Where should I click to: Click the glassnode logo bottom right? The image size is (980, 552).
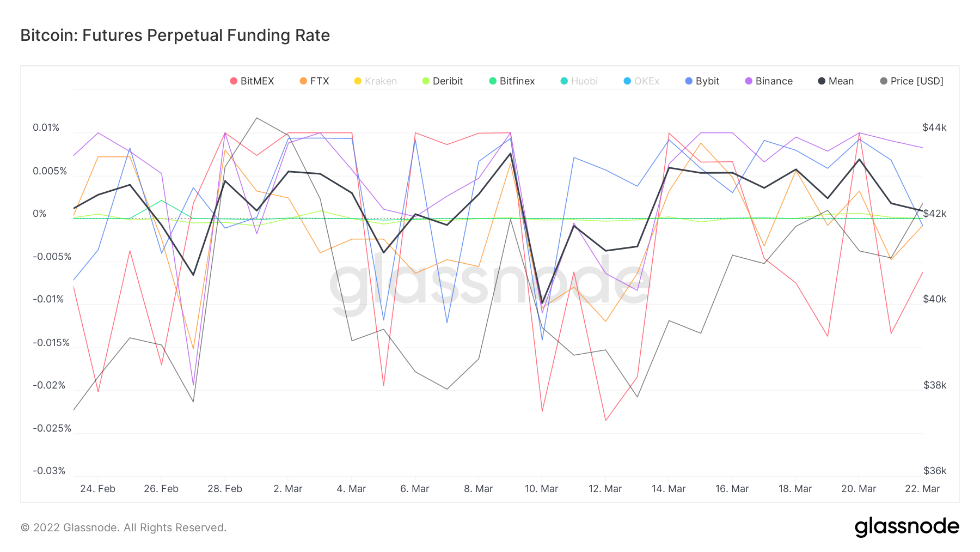point(906,527)
